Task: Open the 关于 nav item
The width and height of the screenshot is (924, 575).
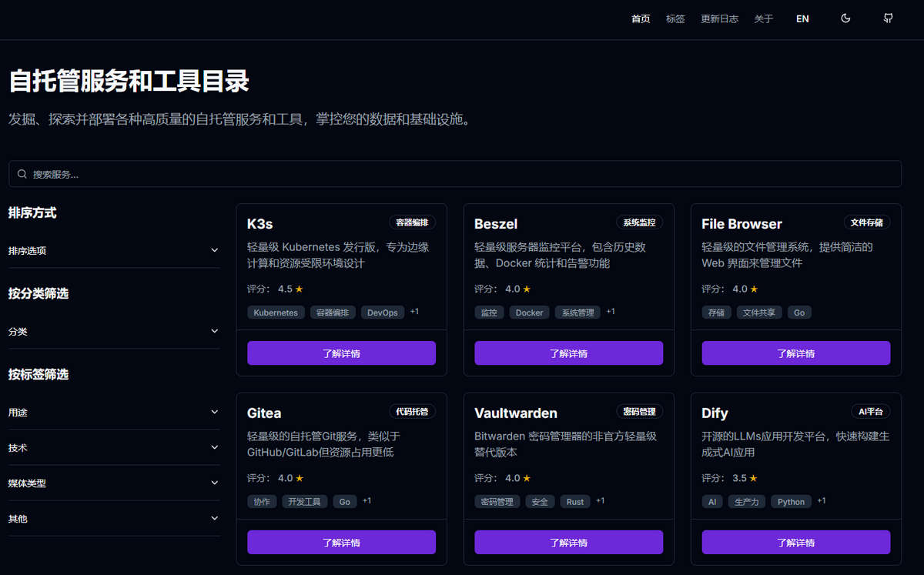Action: [x=763, y=18]
